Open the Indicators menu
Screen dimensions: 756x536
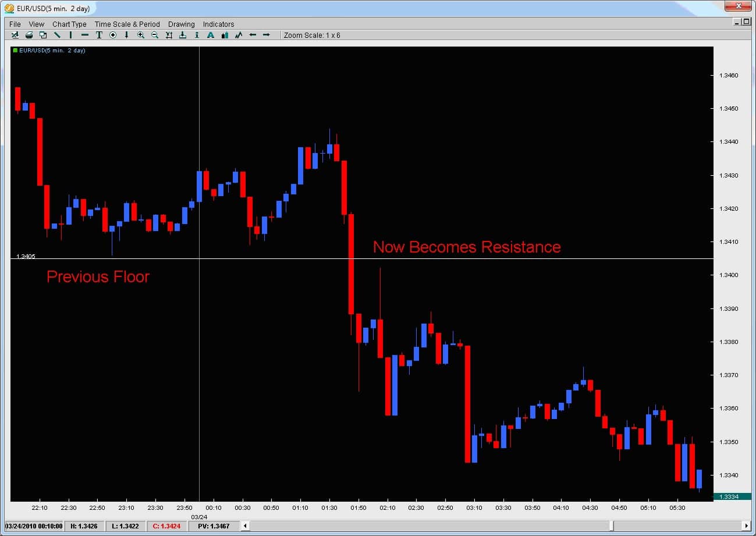(x=218, y=24)
